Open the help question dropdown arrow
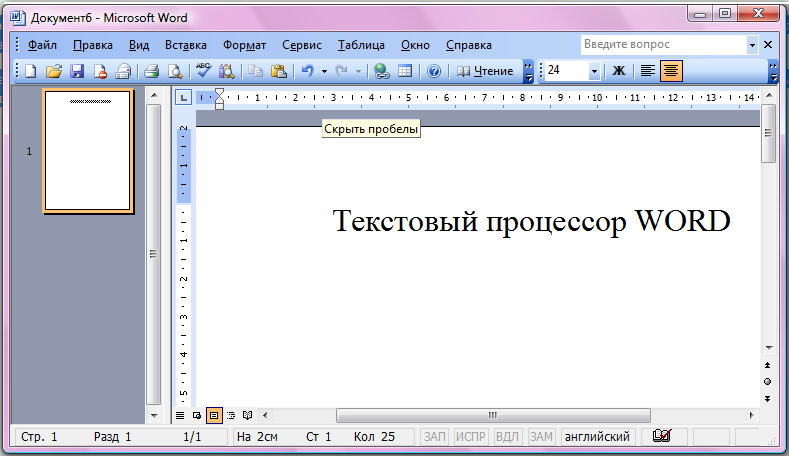 (752, 45)
